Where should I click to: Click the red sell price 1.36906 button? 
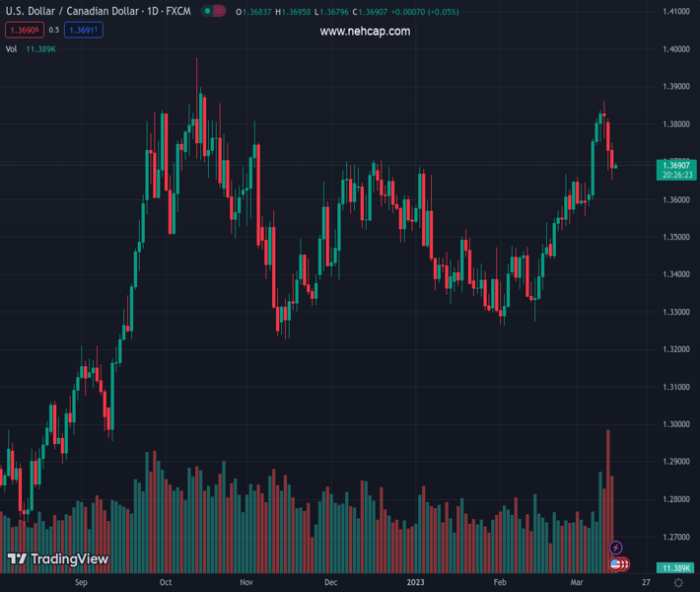point(24,31)
